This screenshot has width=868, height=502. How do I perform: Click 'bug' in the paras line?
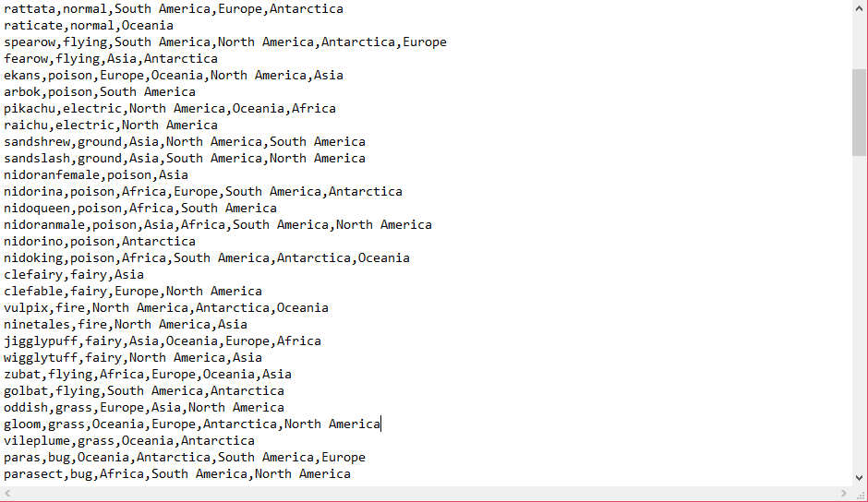click(x=59, y=457)
